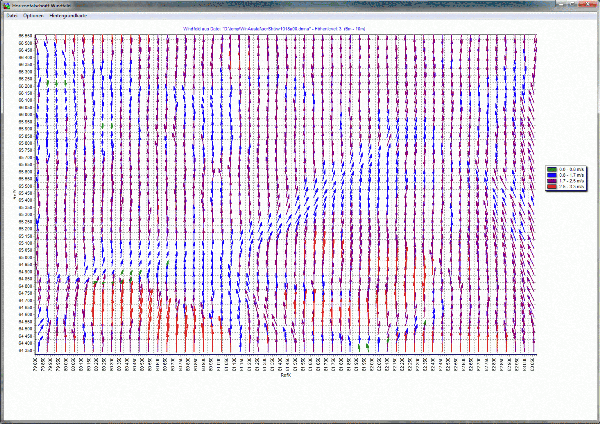This screenshot has width=600, height=424.
Task: Select the red legend color swatch
Action: coord(550,186)
